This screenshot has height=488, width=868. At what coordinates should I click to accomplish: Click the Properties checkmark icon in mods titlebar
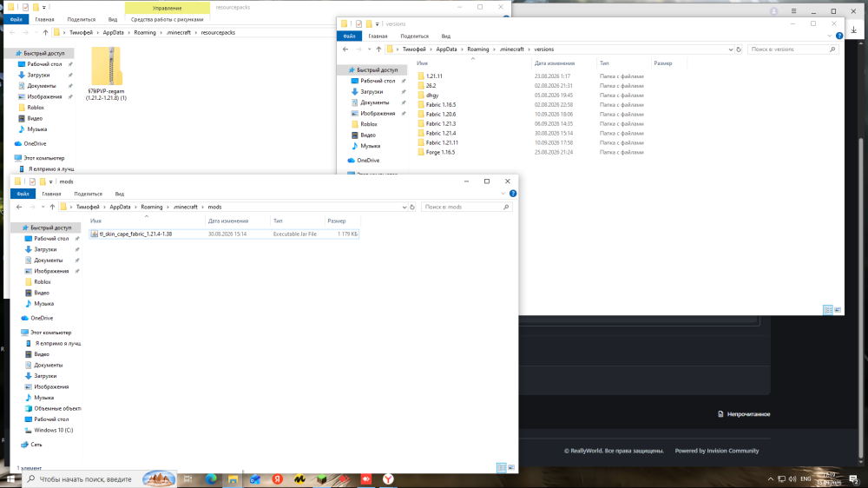click(33, 181)
